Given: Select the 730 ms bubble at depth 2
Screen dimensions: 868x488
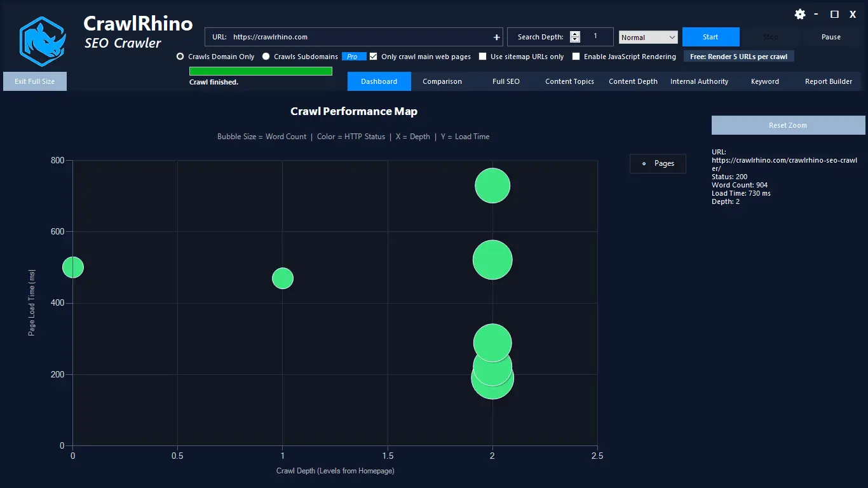Looking at the screenshot, I should [492, 186].
